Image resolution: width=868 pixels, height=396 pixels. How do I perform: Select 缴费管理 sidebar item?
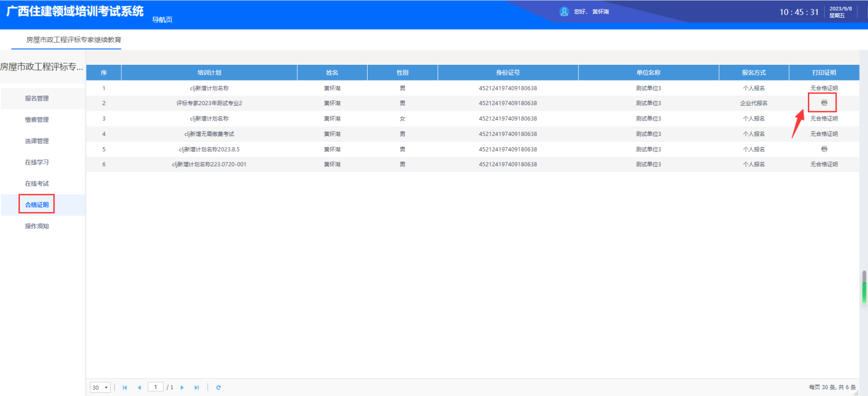(37, 120)
